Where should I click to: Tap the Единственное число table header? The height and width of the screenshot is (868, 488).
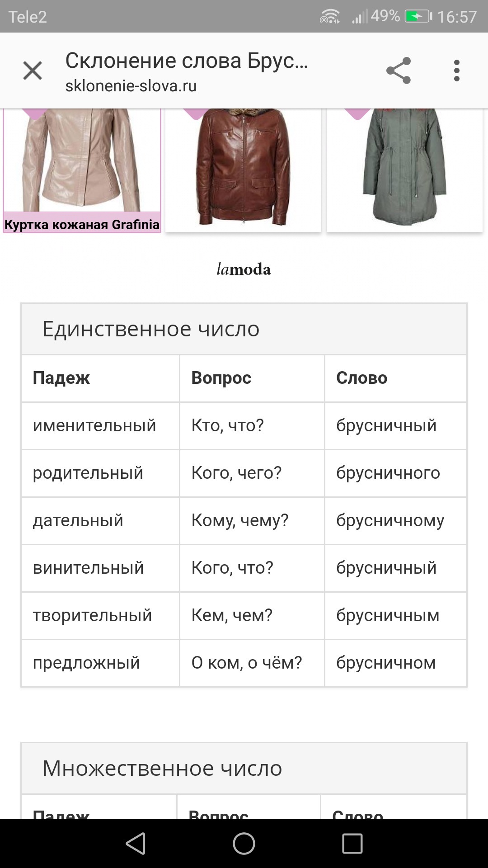(x=244, y=329)
